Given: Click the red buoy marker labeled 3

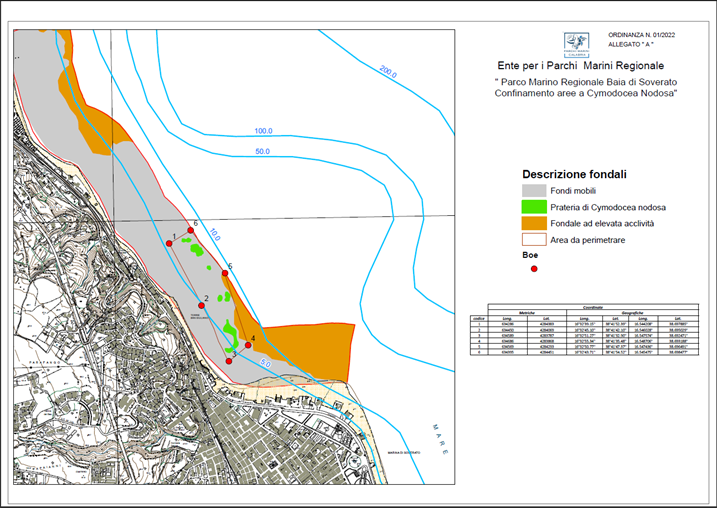Looking at the screenshot, I should (229, 361).
